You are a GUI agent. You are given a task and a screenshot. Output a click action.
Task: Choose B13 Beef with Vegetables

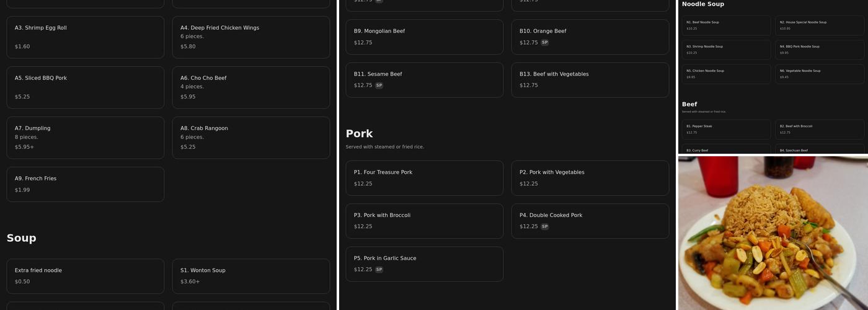[590, 79]
